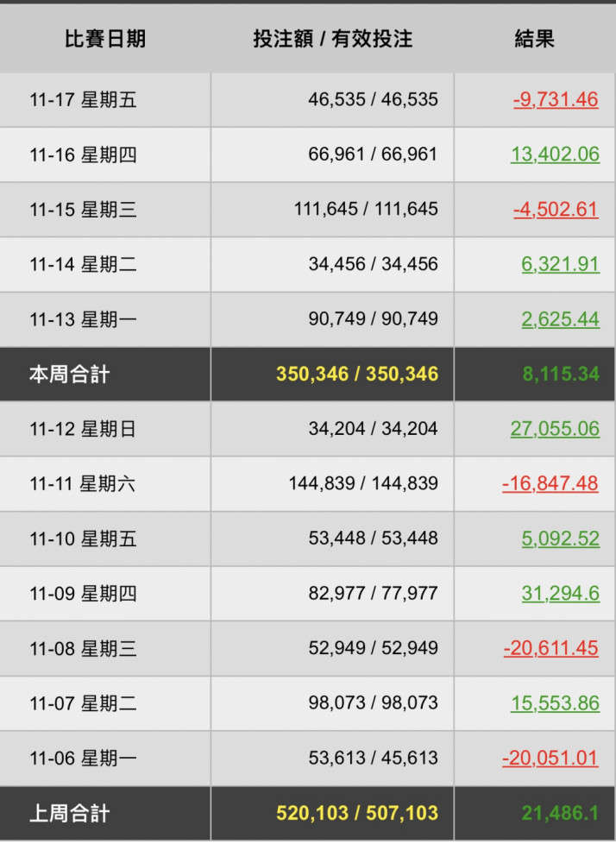Select the 5,092.52 result link
The height and width of the screenshot is (863, 616).
[560, 539]
